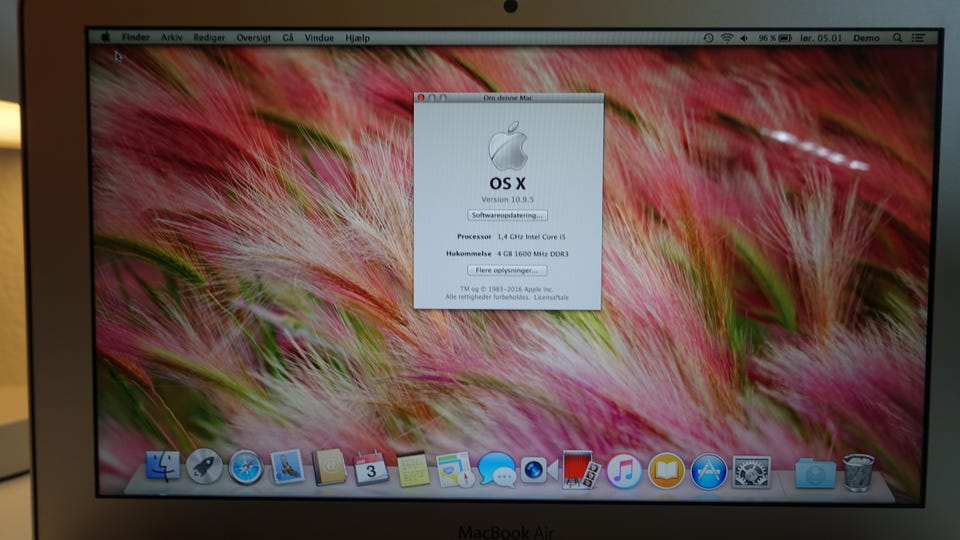The image size is (960, 540).
Task: Launch Maps from the Dock
Action: tap(454, 470)
